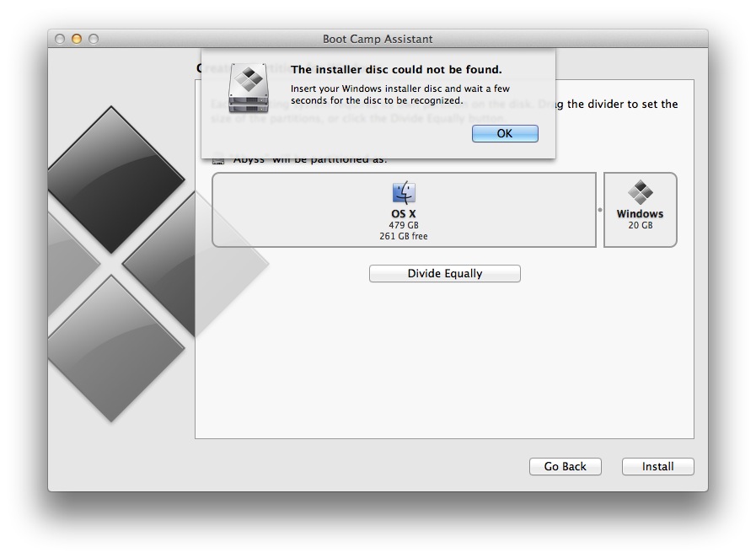Click the gray close window button
Viewport: 756px width, 558px height.
tap(60, 39)
